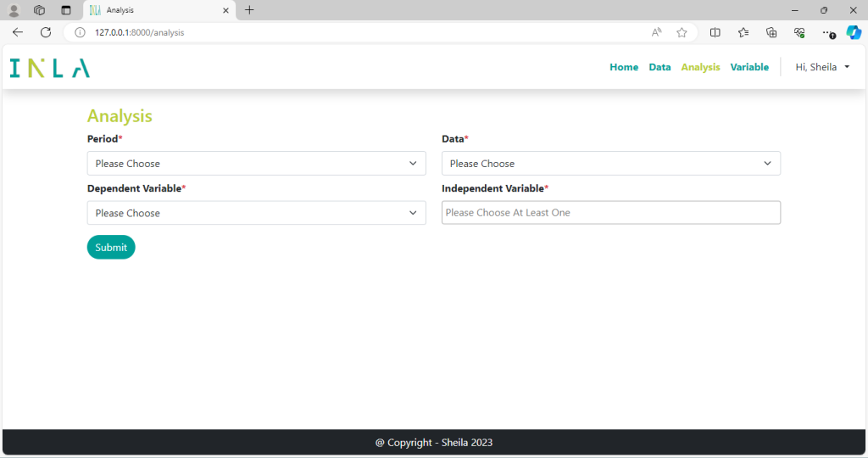Image resolution: width=868 pixels, height=458 pixels.
Task: Open a new tab with plus button
Action: pyautogui.click(x=250, y=10)
